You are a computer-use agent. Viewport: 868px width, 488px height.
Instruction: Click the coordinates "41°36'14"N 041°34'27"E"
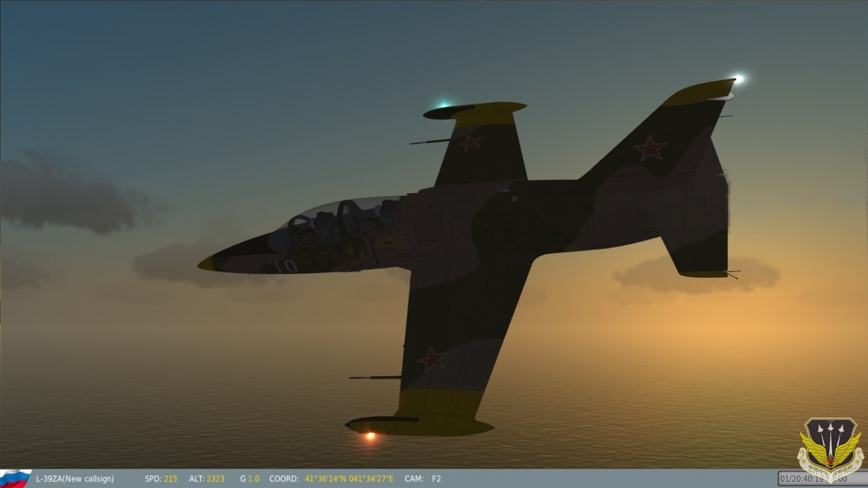(349, 479)
